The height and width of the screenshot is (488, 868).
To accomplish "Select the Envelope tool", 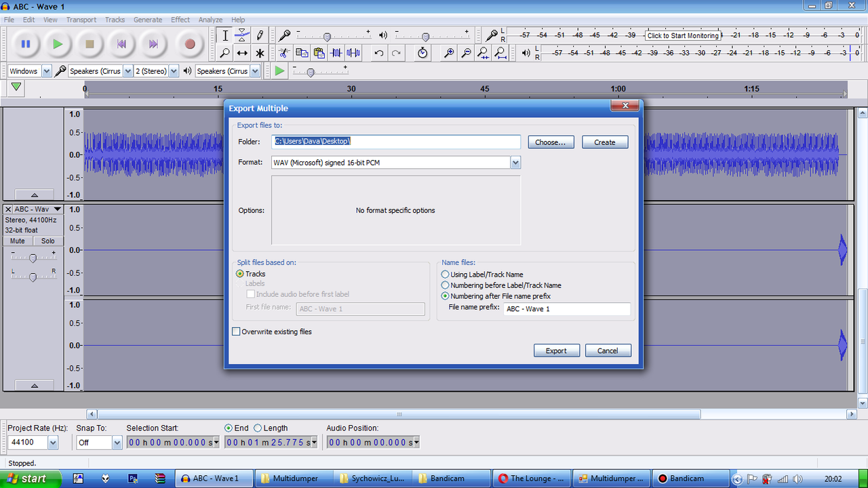I will tap(242, 36).
